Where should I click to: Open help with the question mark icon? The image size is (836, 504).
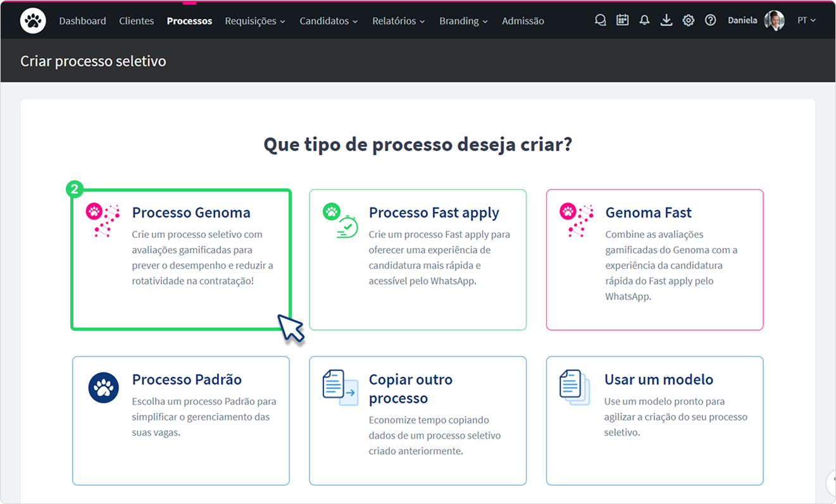711,20
